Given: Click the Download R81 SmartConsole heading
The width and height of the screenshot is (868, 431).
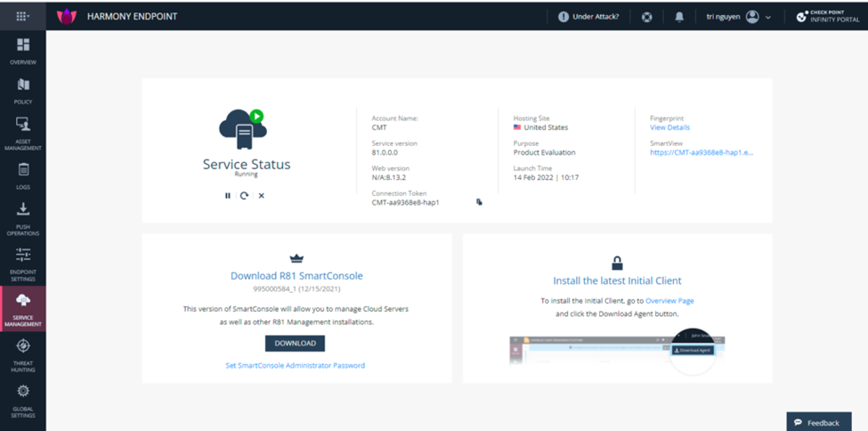Looking at the screenshot, I should point(296,275).
